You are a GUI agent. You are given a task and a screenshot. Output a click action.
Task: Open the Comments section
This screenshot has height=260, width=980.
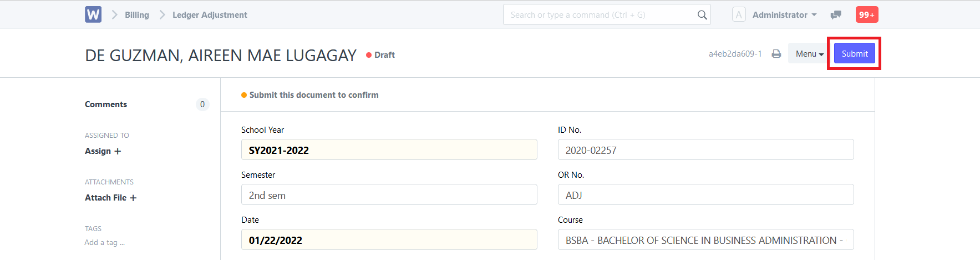click(106, 104)
